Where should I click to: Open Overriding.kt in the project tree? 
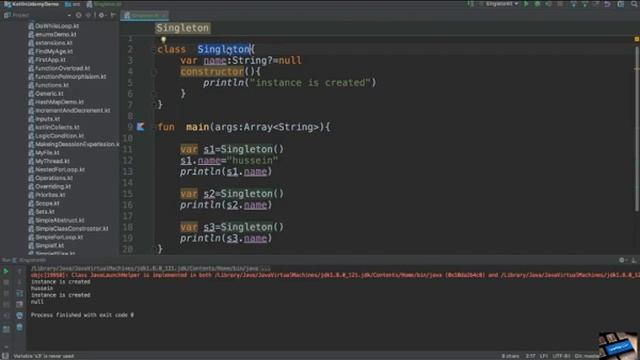[x=49, y=187]
